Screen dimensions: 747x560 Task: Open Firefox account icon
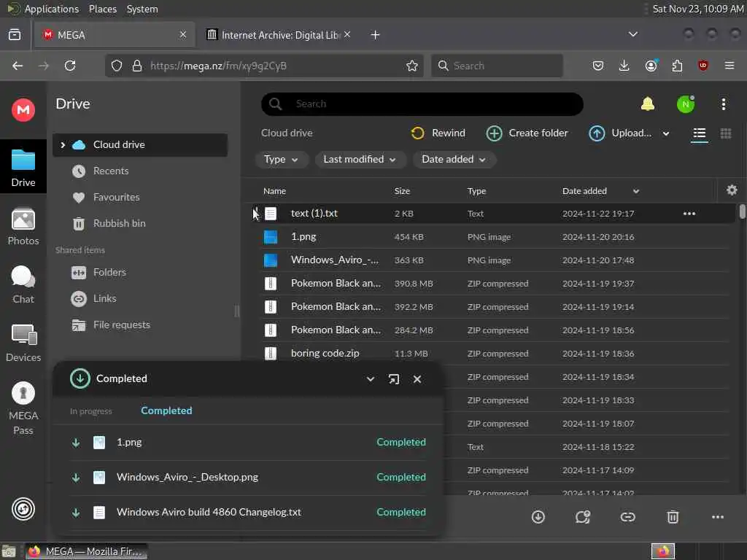point(651,66)
